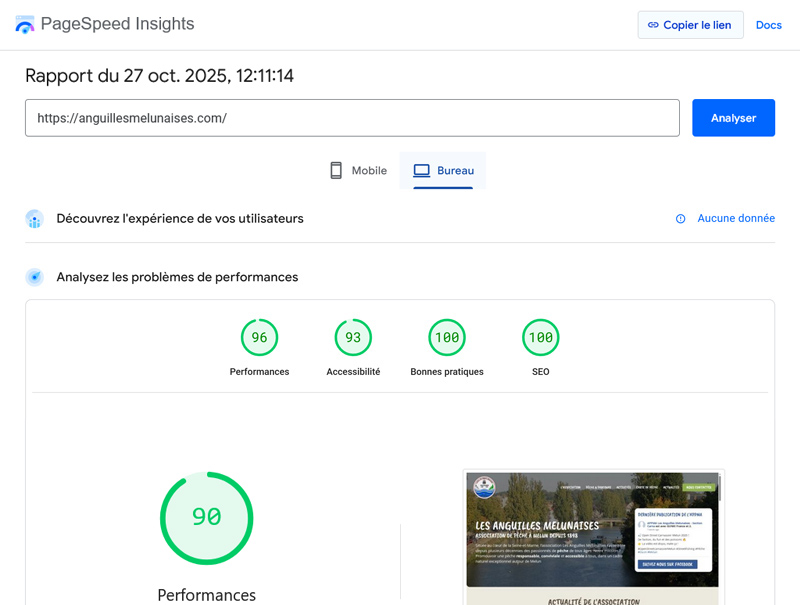Screen dimensions: 800x605
Task: Switch to the Mobile tab
Action: click(x=356, y=170)
